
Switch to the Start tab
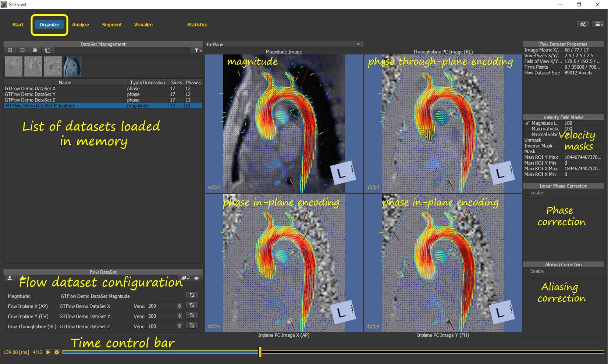[x=18, y=25]
